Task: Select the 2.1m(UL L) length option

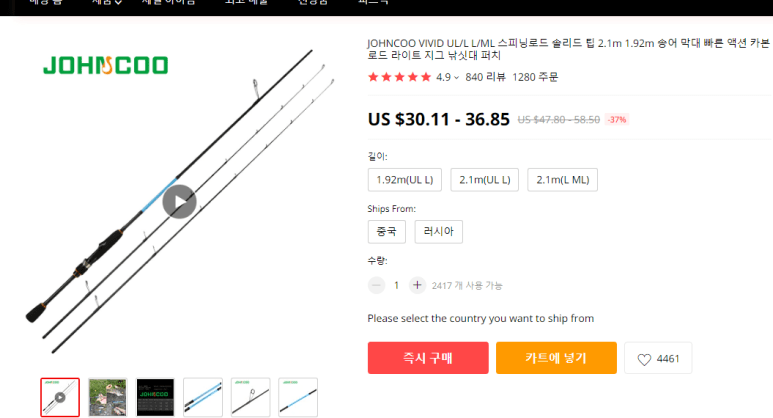Action: (x=485, y=180)
